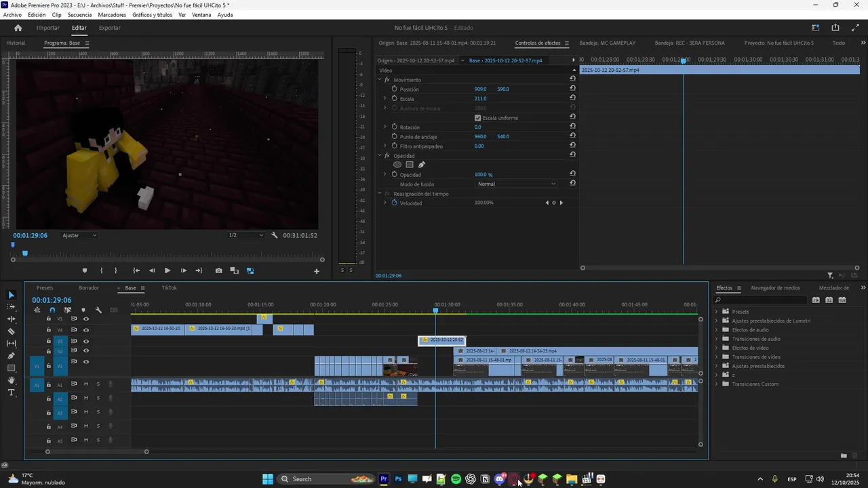
Task: Toggle the Opacidad animation stopwatch
Action: [395, 174]
